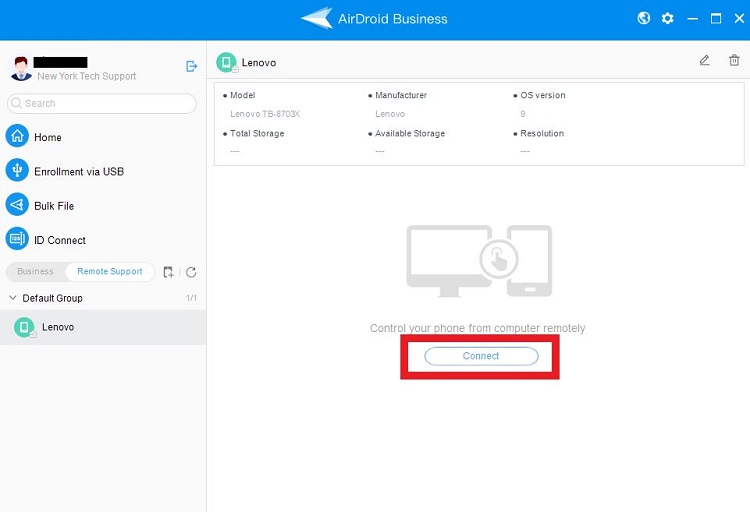Click the USB enrollment icon
The image size is (750, 512).
pyautogui.click(x=17, y=171)
